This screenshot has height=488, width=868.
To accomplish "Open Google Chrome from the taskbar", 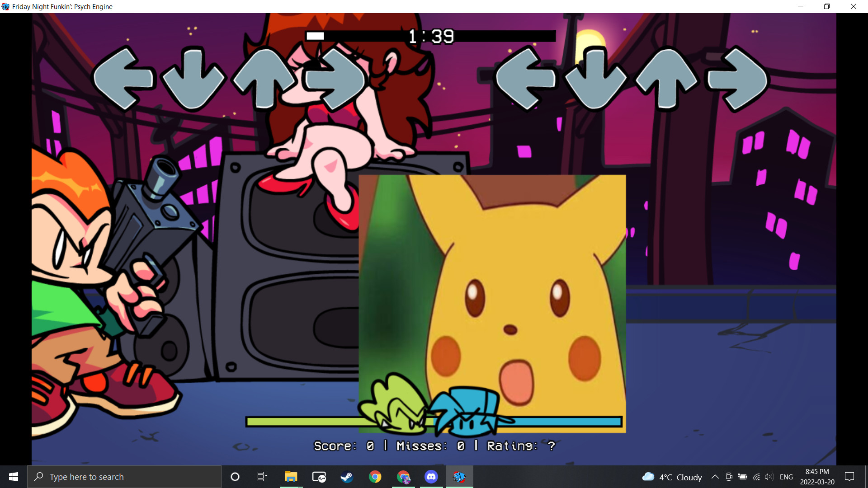I will (x=375, y=477).
